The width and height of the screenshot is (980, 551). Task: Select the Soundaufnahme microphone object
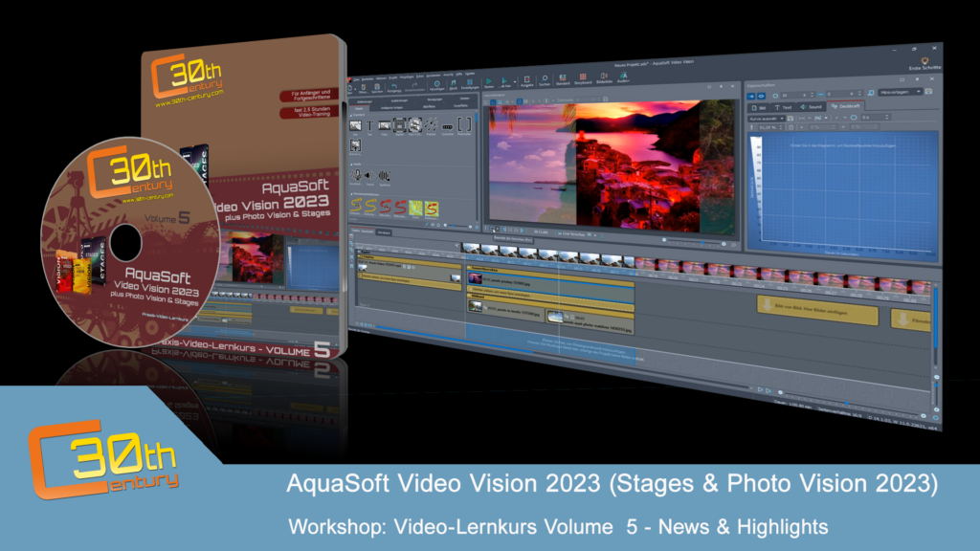coord(356,177)
